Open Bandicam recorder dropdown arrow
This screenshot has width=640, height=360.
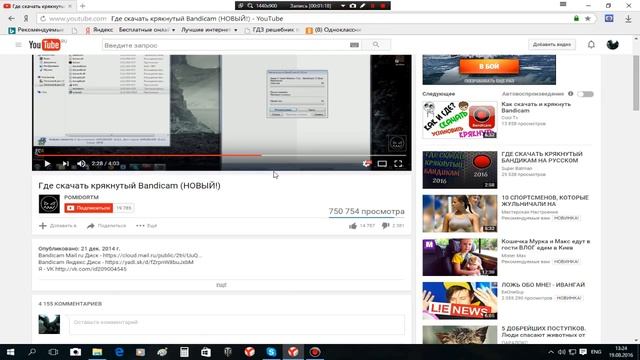[x=343, y=6]
